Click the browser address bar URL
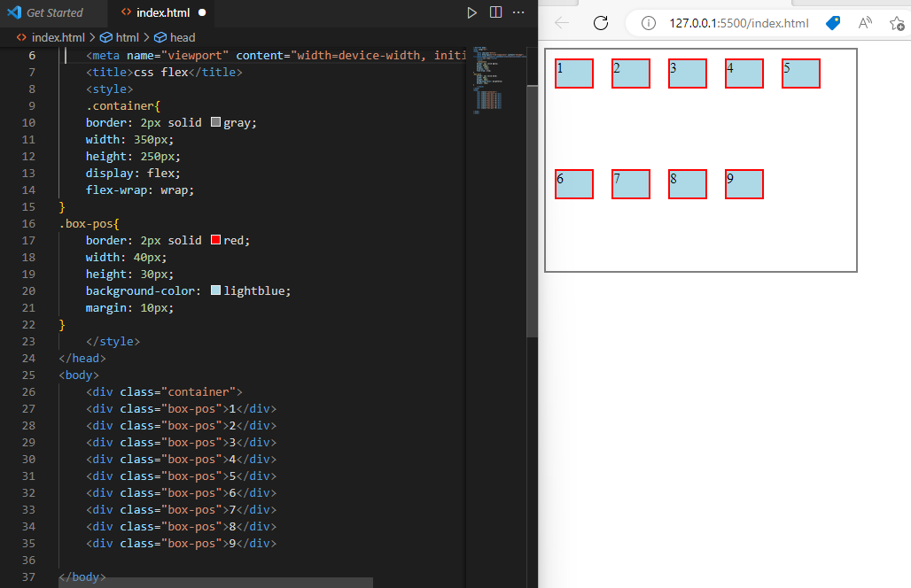The width and height of the screenshot is (911, 588). 738,23
